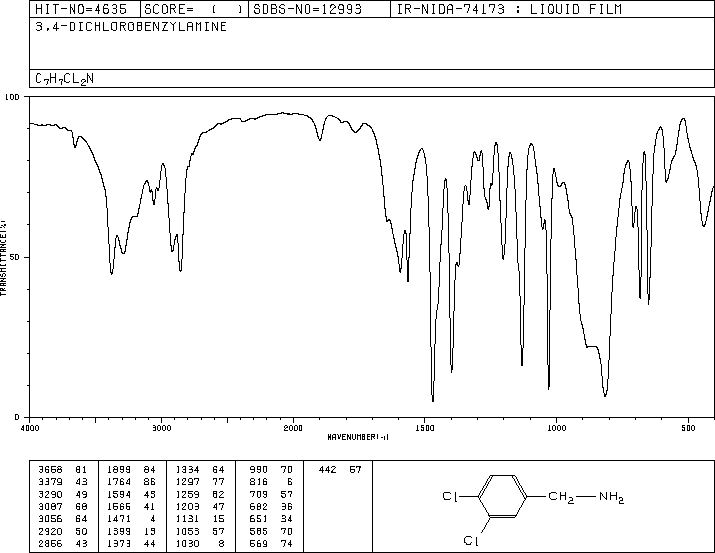Screen dimensions: 715x553
Task: Click the SDBS-NO=12993 header cell
Action: click(319, 9)
